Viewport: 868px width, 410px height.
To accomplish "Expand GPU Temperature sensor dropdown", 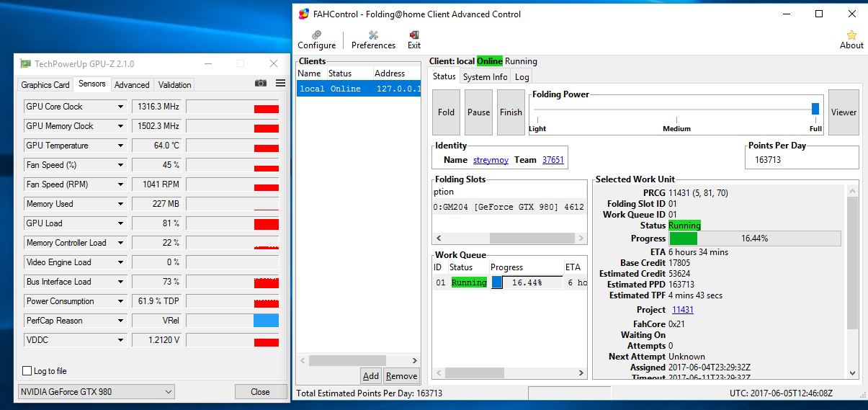I will point(120,146).
